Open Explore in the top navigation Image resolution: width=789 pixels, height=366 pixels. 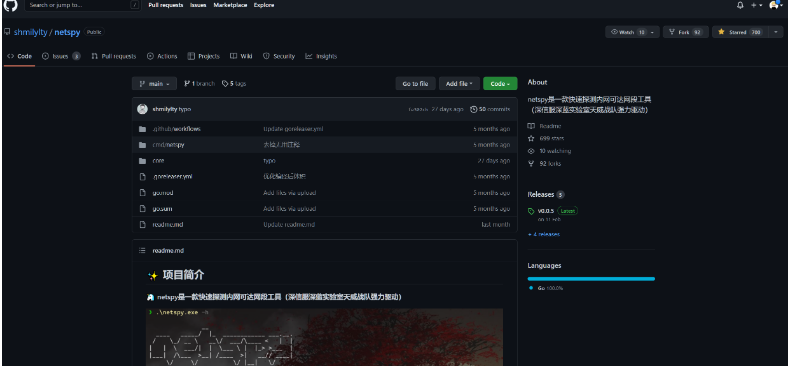pyautogui.click(x=264, y=5)
